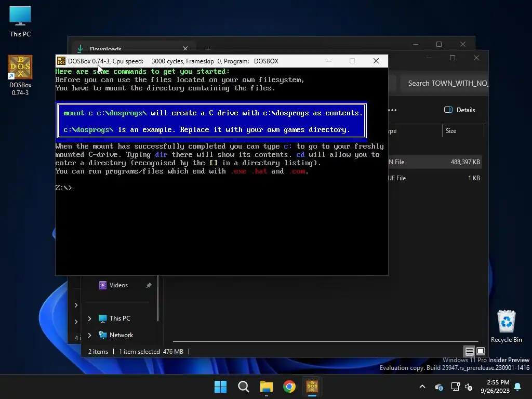The height and width of the screenshot is (399, 532).
Task: Expand the This PC tree node
Action: coord(89,318)
